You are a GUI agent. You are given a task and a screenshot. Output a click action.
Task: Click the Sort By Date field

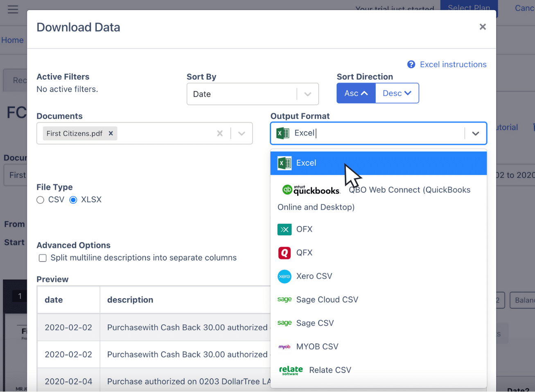253,94
